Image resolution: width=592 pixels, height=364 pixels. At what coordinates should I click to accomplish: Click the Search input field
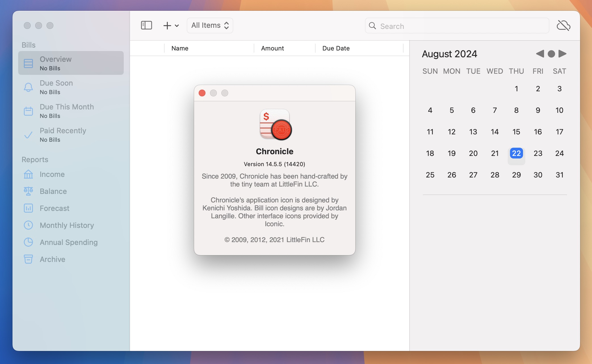coord(457,26)
